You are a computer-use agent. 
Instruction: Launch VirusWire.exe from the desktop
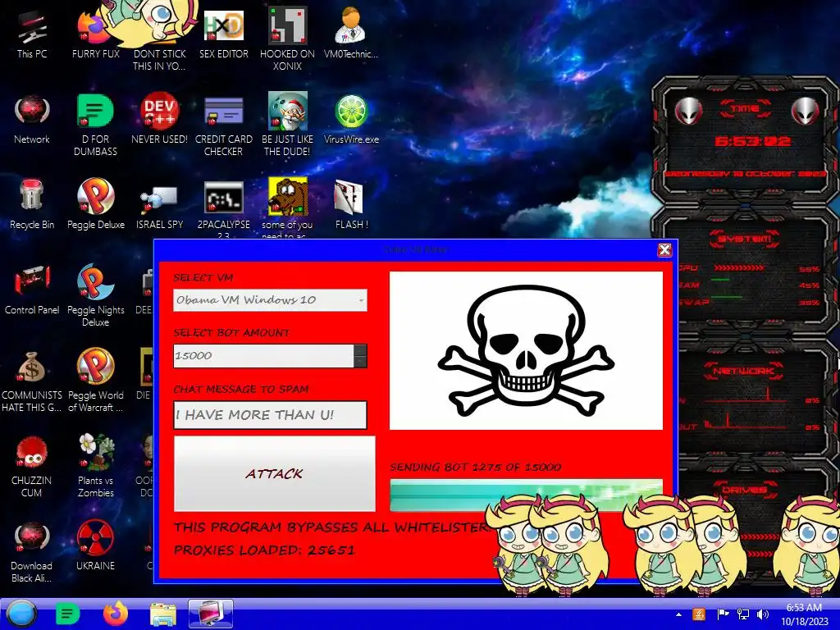tap(351, 119)
